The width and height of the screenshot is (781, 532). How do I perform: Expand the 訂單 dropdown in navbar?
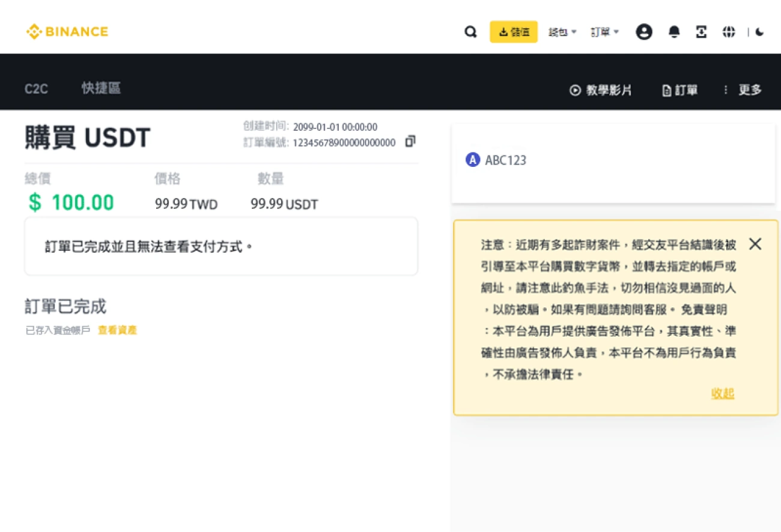point(604,32)
